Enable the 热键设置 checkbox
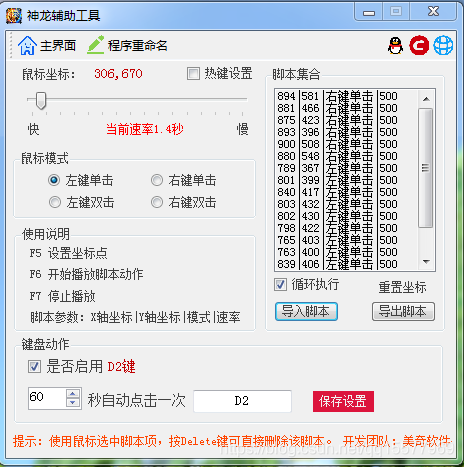464x467 pixels. pyautogui.click(x=193, y=74)
